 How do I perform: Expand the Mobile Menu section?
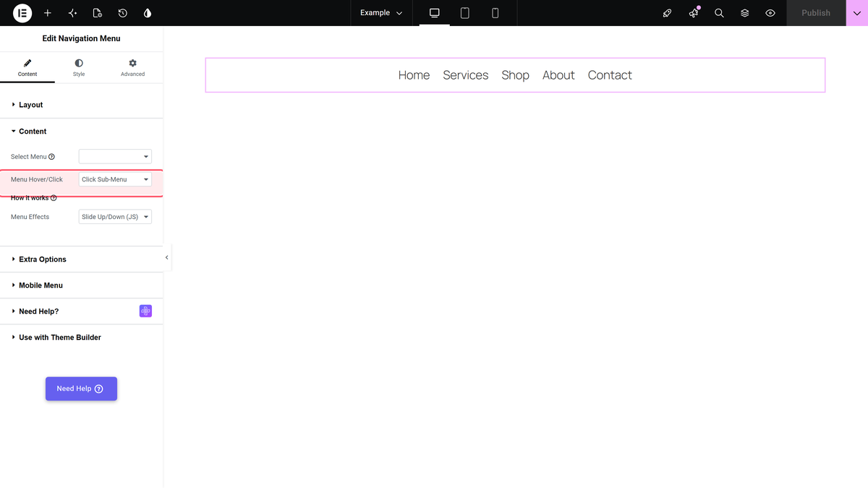(81, 286)
